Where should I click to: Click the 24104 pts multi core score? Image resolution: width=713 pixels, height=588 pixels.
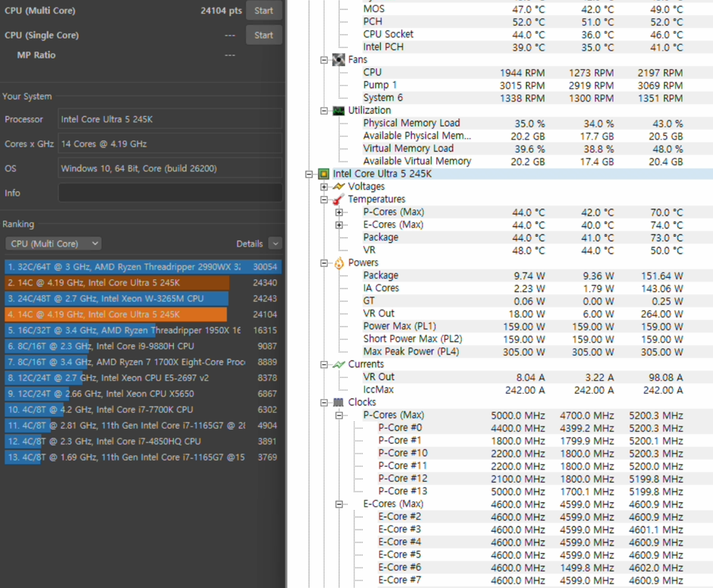221,11
